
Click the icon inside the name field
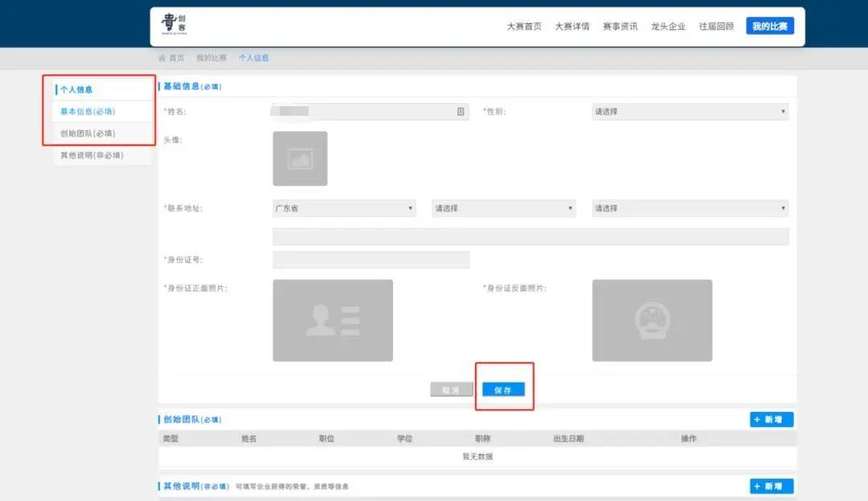[x=461, y=112]
